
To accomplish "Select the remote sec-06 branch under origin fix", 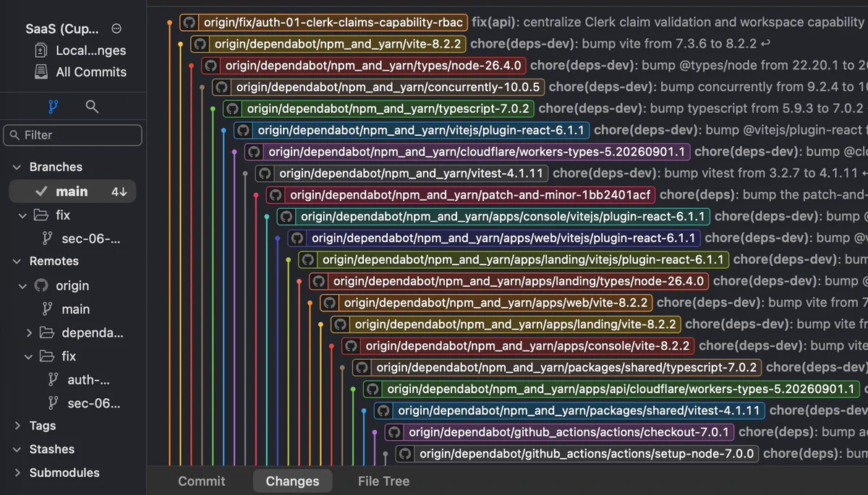I will [x=85, y=403].
